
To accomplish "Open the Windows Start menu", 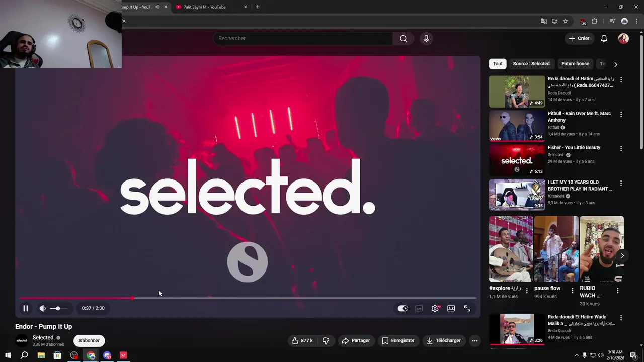I will [8, 355].
